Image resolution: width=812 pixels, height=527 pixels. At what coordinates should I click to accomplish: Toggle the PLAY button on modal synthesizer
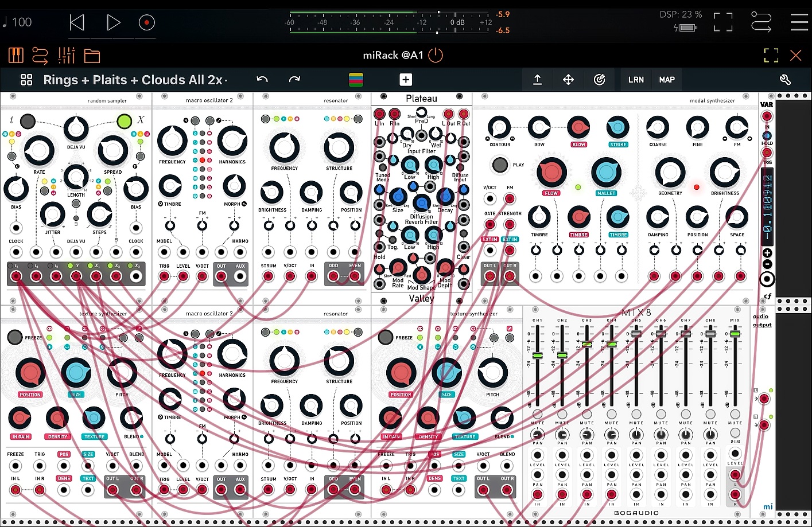pos(500,165)
